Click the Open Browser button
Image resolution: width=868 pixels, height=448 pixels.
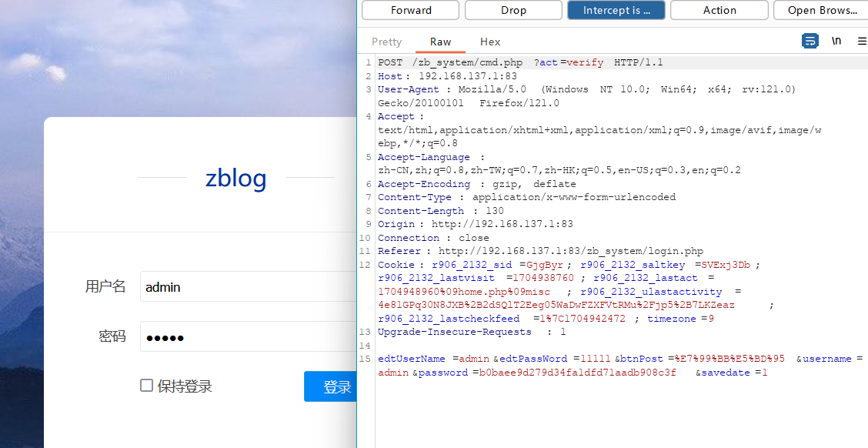point(821,10)
